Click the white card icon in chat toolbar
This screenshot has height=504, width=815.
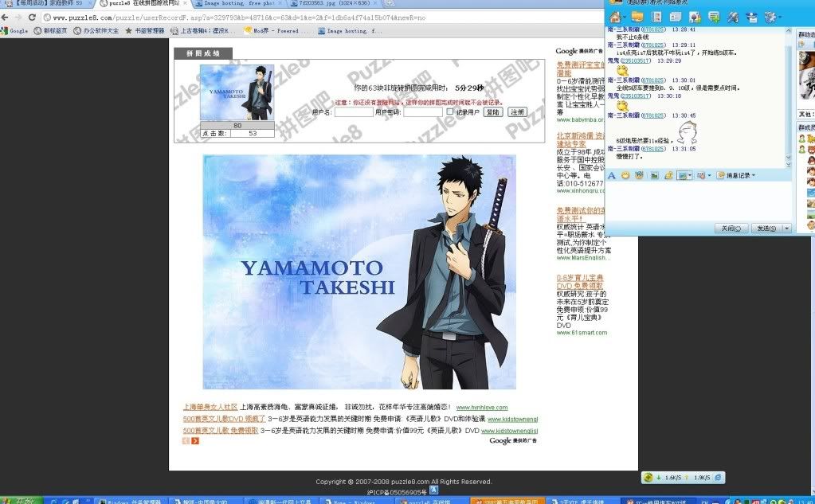tap(676, 18)
